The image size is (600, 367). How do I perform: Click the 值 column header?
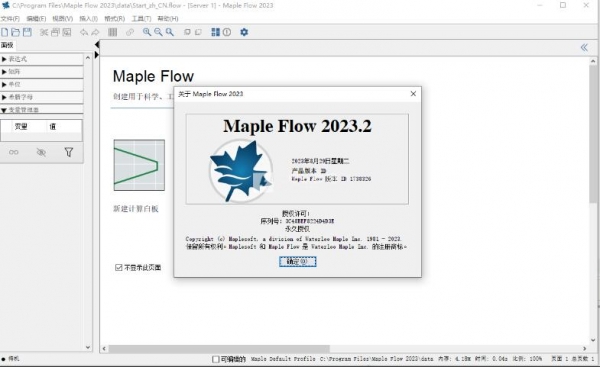click(x=52, y=126)
